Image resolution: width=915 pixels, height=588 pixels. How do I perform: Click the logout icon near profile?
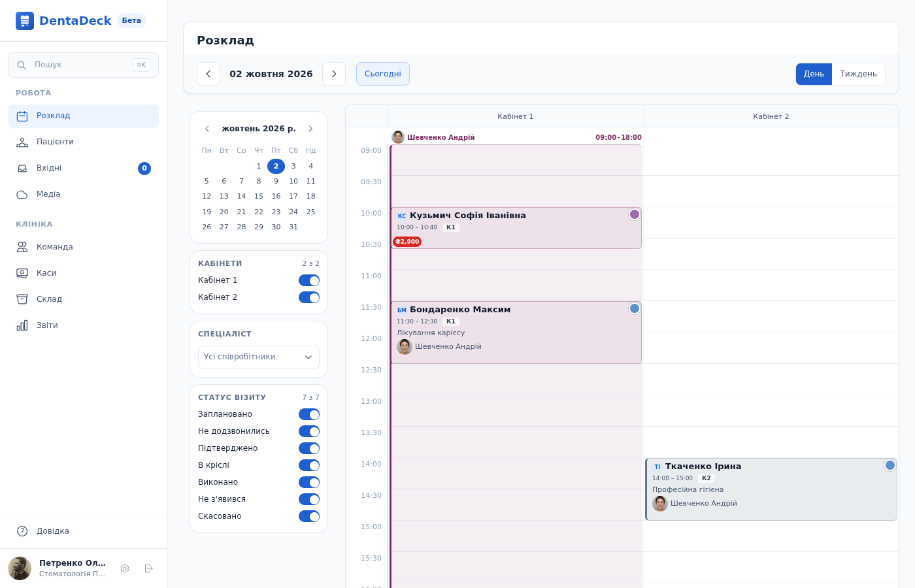click(149, 568)
